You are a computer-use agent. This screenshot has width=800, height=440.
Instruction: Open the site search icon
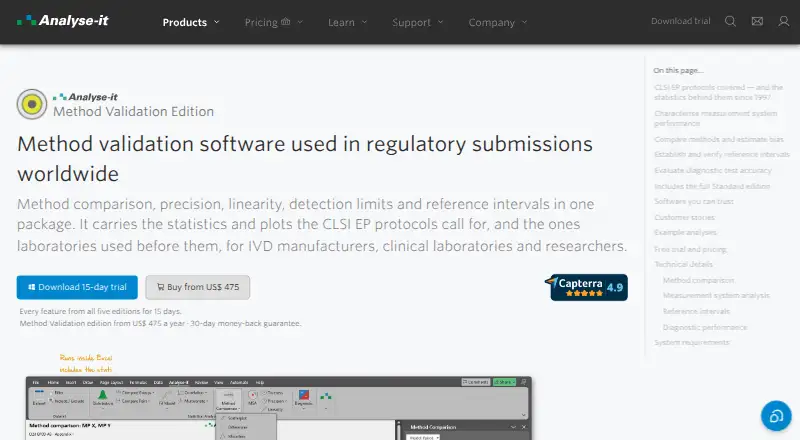[730, 21]
